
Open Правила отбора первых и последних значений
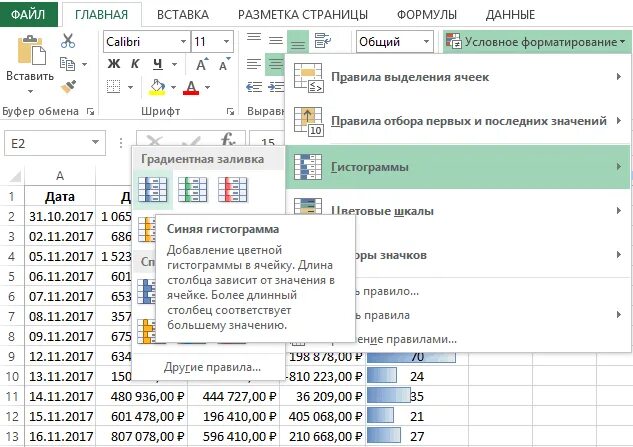click(458, 120)
